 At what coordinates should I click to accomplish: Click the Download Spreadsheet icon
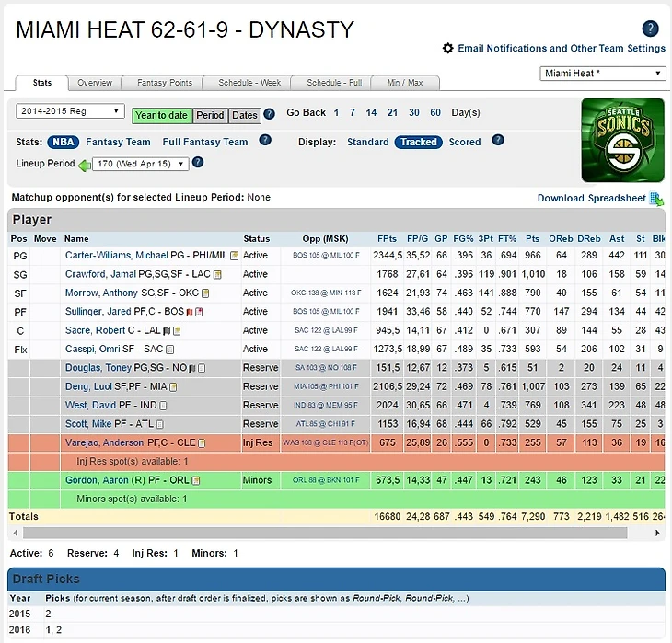656,199
